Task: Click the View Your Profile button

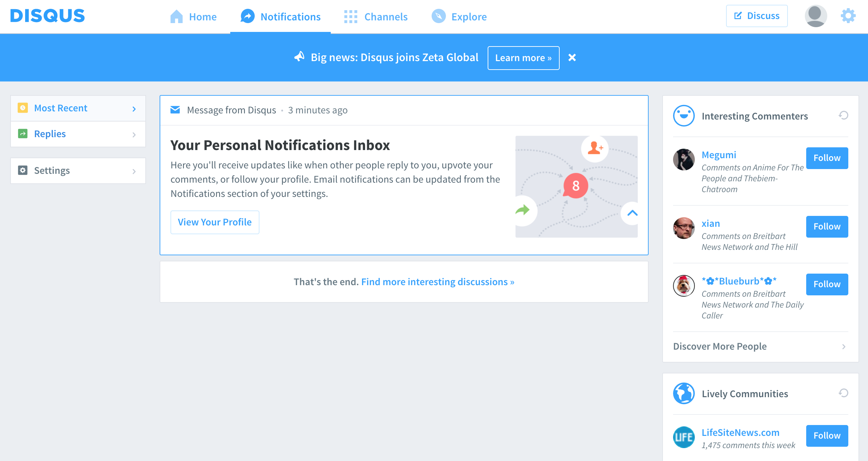Action: pos(215,222)
